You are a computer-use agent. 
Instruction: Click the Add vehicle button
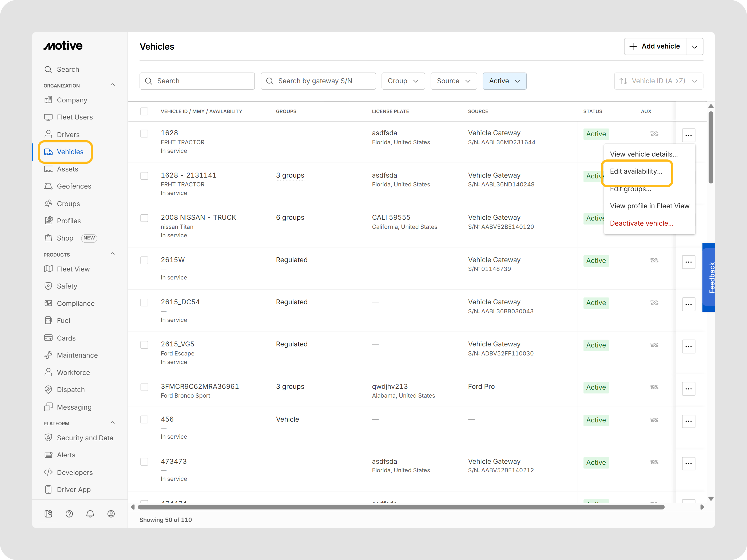coord(655,47)
